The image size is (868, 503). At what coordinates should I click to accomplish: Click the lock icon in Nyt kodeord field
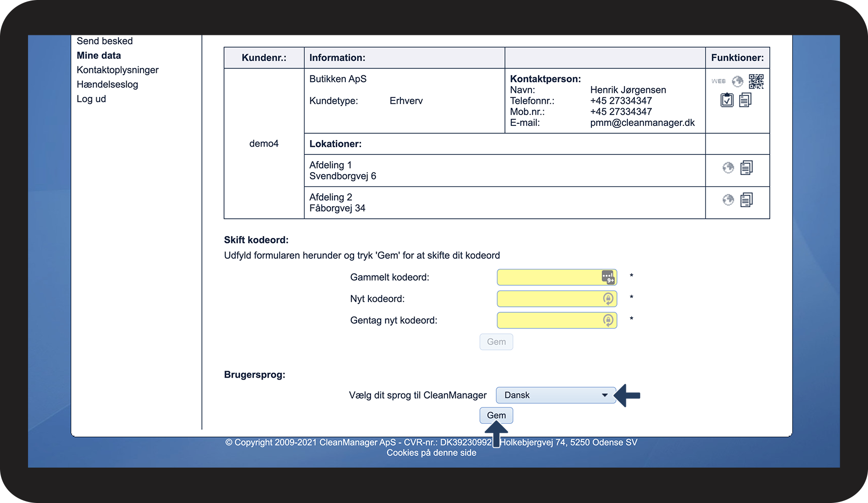(x=608, y=298)
